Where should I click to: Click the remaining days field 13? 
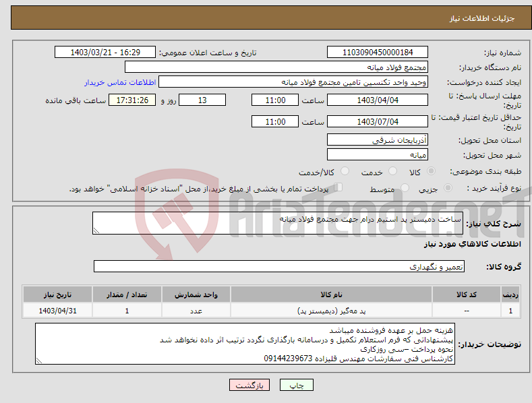pos(202,100)
